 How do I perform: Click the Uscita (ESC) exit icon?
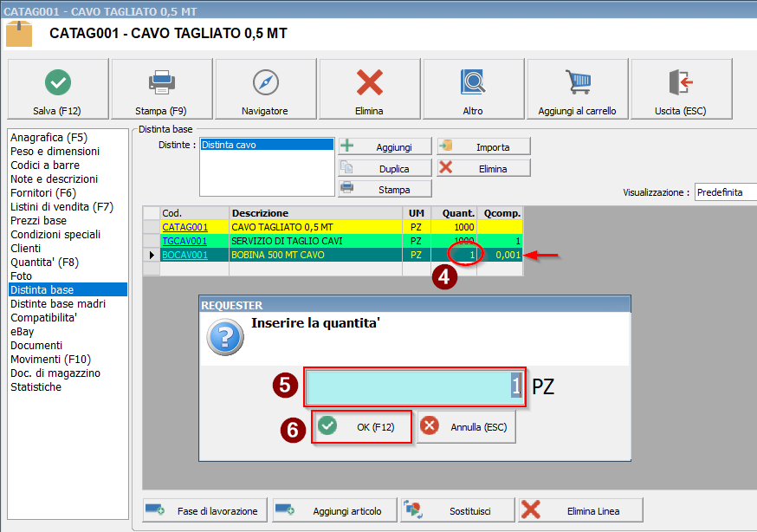pyautogui.click(x=681, y=83)
